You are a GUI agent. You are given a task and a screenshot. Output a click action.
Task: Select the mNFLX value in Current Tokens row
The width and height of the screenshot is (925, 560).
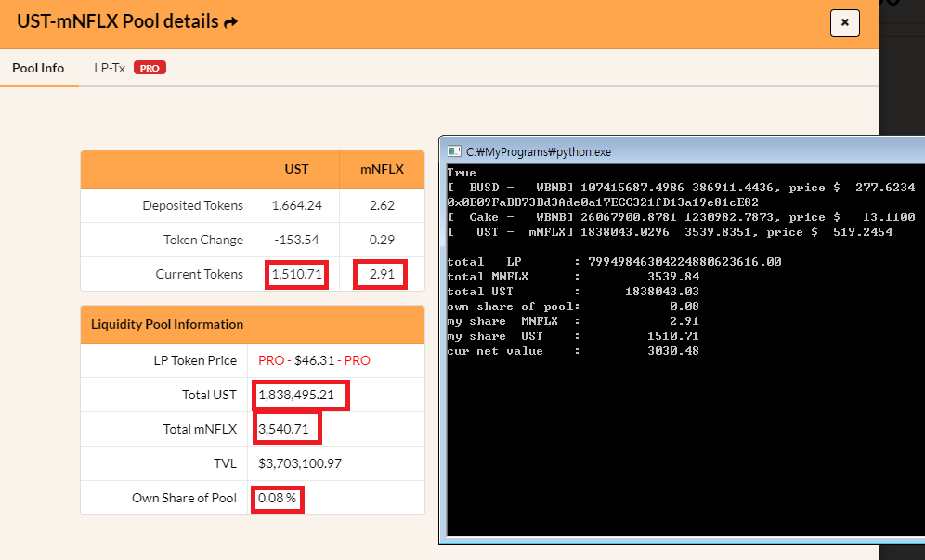coord(383,274)
